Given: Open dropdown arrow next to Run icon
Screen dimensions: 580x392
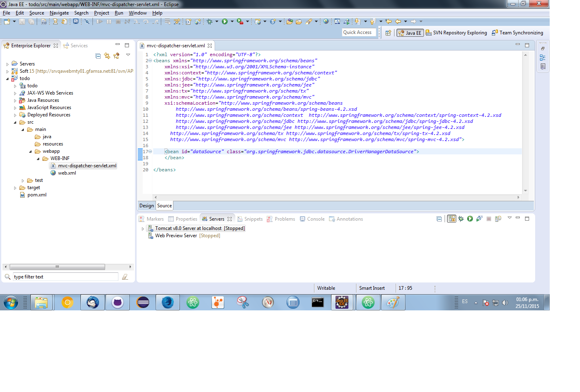Looking at the screenshot, I should [232, 21].
